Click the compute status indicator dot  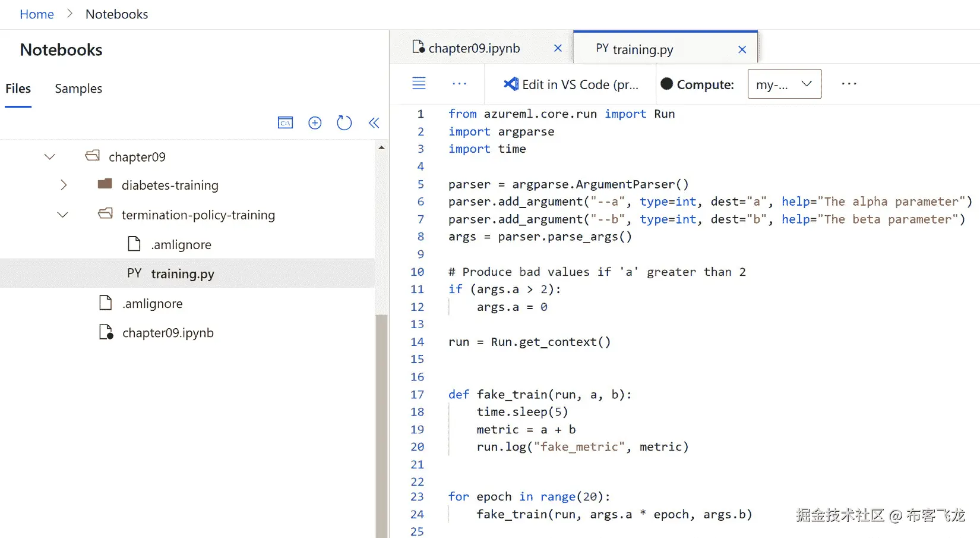click(667, 84)
